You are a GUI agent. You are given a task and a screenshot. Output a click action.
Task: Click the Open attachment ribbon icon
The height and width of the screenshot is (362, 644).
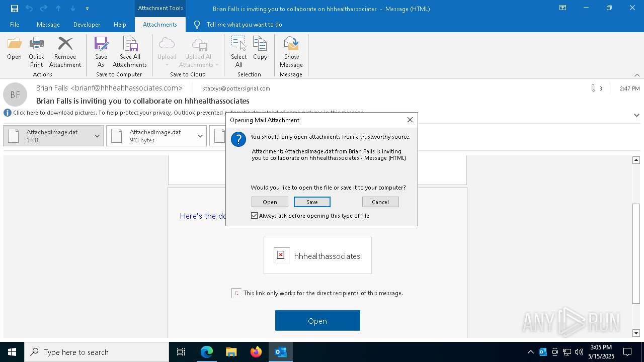(x=14, y=48)
